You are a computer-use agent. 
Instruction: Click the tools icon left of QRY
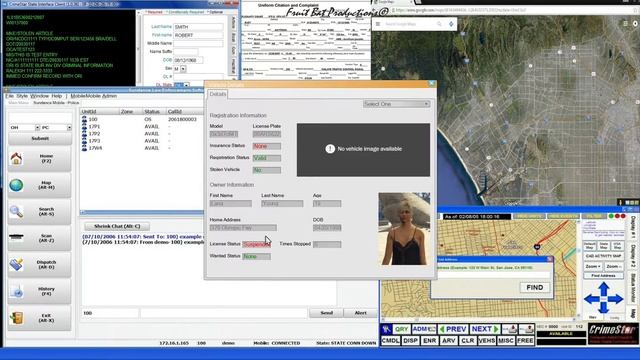[386, 329]
